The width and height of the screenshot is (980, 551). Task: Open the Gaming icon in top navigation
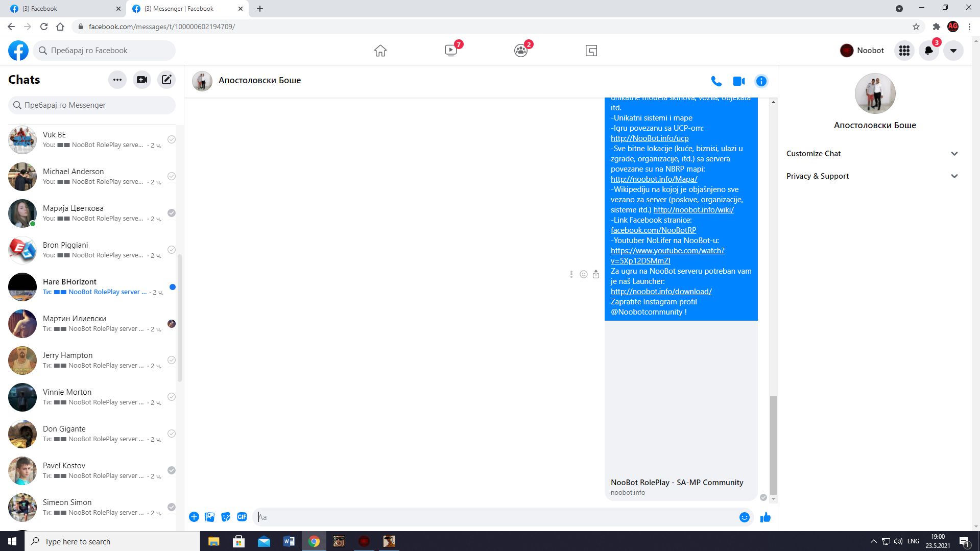coord(591,51)
